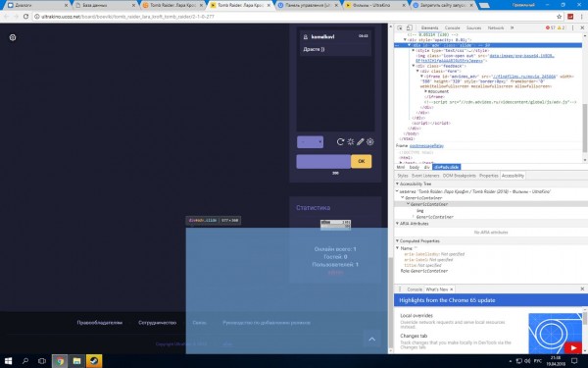Viewport: 588px width, 368px height.
Task: Reload the page with the browser reload icon
Action: pos(25,17)
